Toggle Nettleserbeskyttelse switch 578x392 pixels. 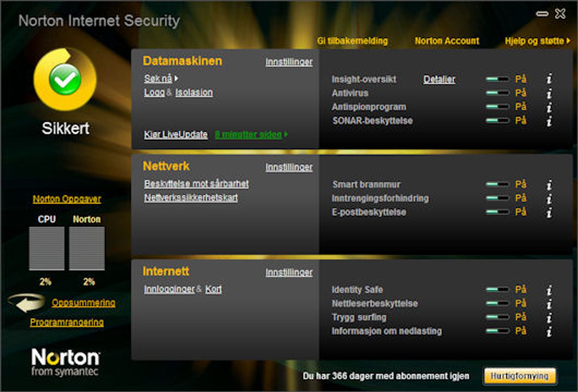[x=497, y=303]
